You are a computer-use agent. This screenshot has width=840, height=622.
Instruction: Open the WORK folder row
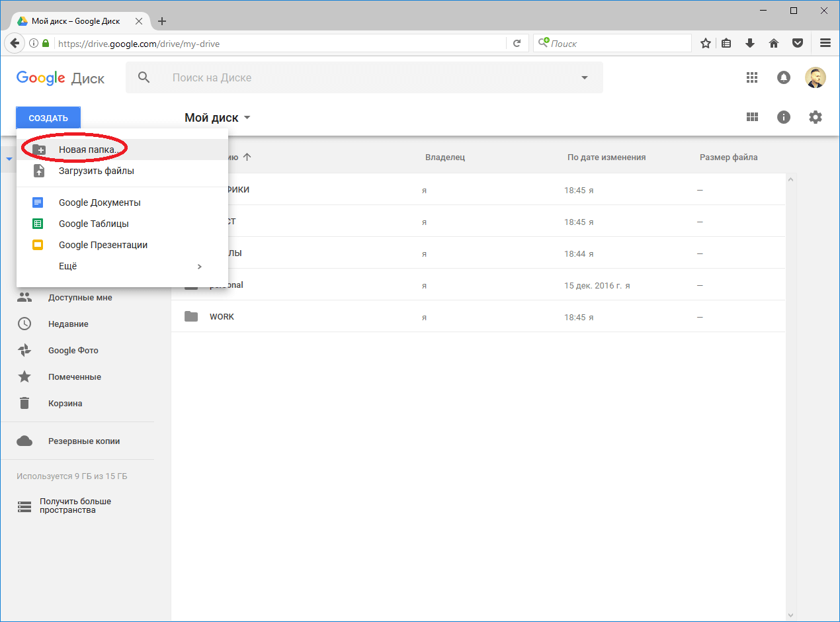tap(222, 317)
